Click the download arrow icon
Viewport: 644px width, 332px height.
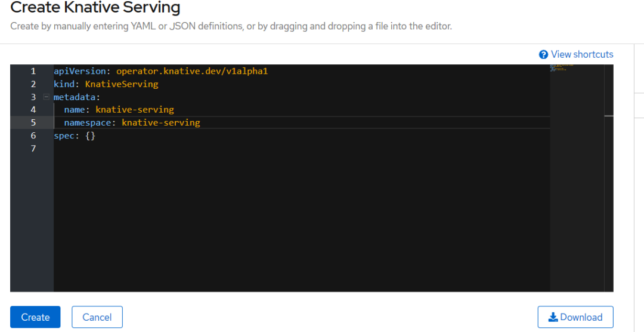pyautogui.click(x=553, y=317)
